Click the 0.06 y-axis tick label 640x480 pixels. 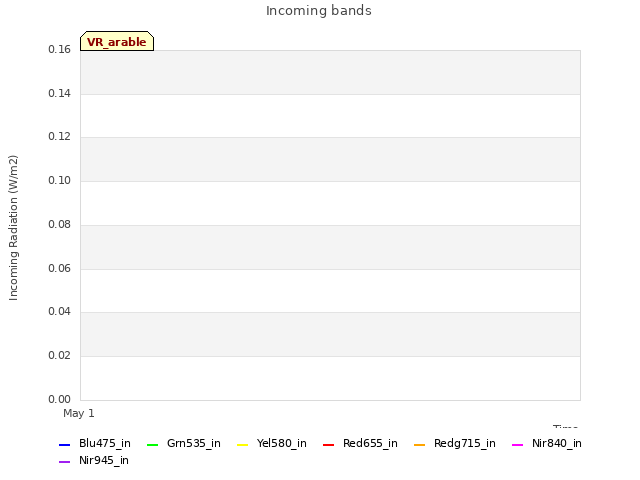tap(60, 269)
